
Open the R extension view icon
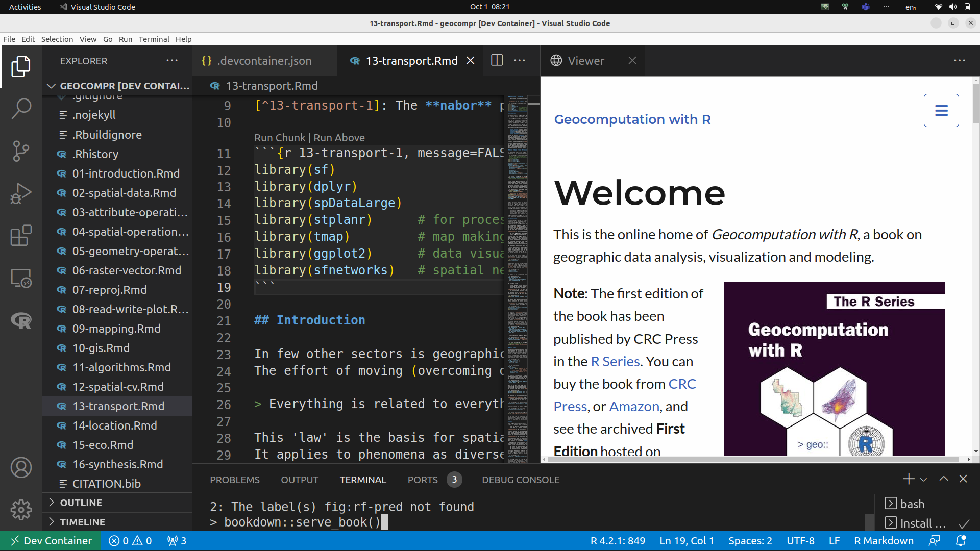(21, 320)
